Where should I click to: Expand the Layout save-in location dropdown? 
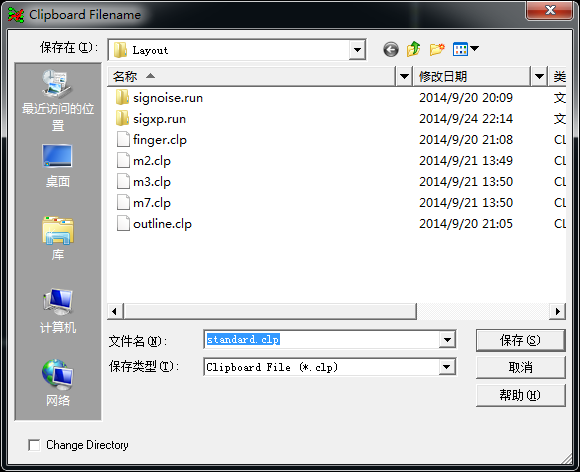(357, 50)
